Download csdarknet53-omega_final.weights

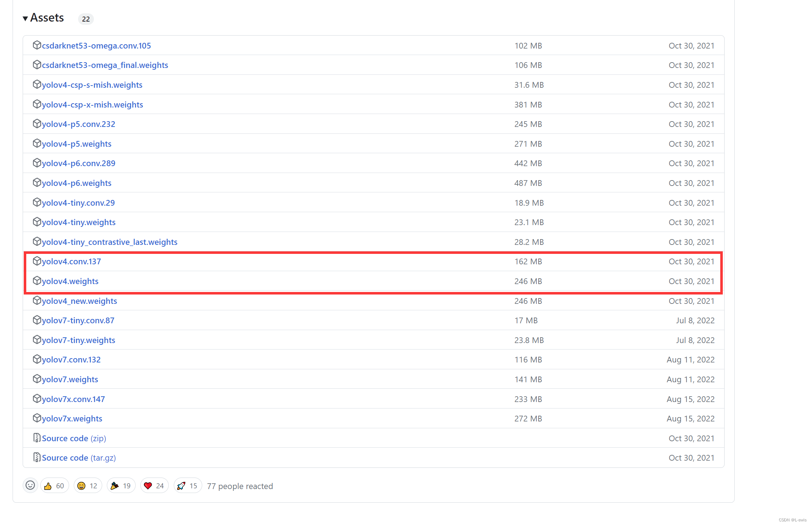[x=105, y=65]
